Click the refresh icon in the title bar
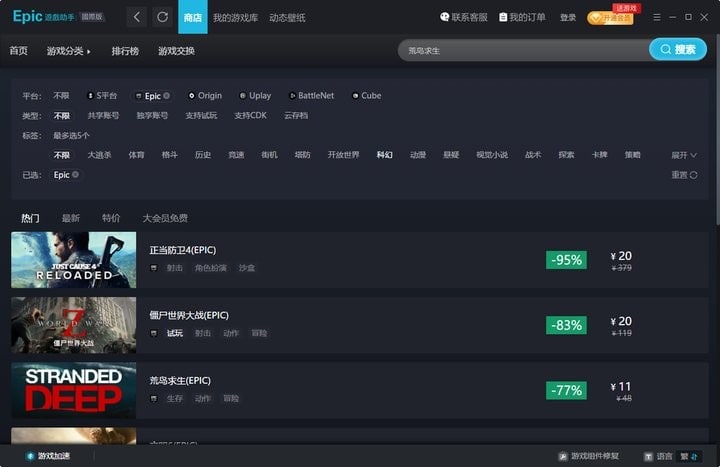 point(163,17)
